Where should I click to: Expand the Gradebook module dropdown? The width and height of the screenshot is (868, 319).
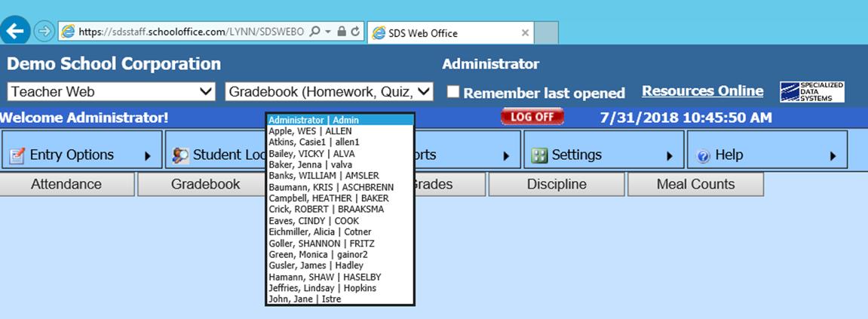click(329, 92)
